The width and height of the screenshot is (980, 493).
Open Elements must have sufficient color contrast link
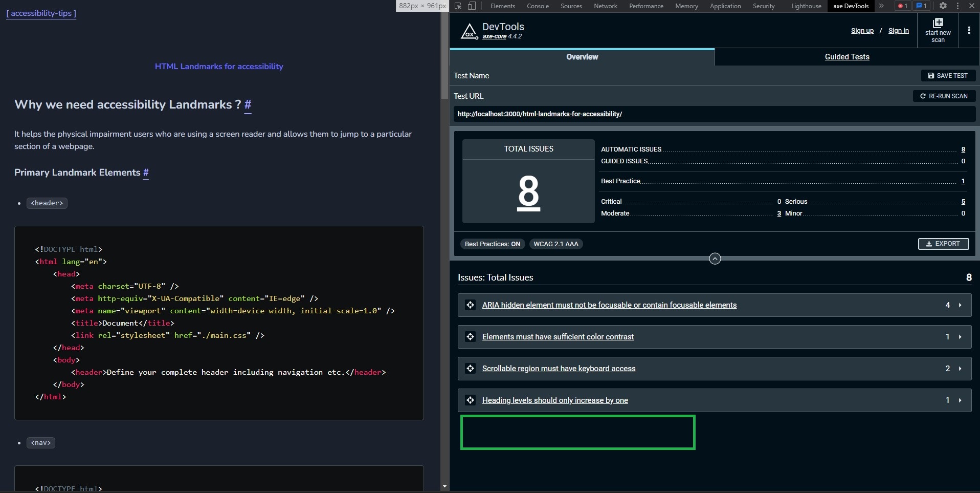coord(558,337)
